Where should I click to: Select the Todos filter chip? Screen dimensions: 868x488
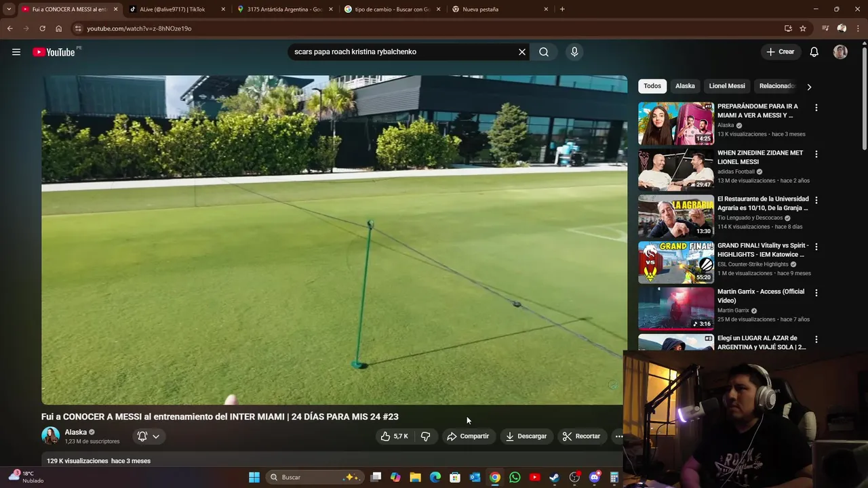(652, 86)
